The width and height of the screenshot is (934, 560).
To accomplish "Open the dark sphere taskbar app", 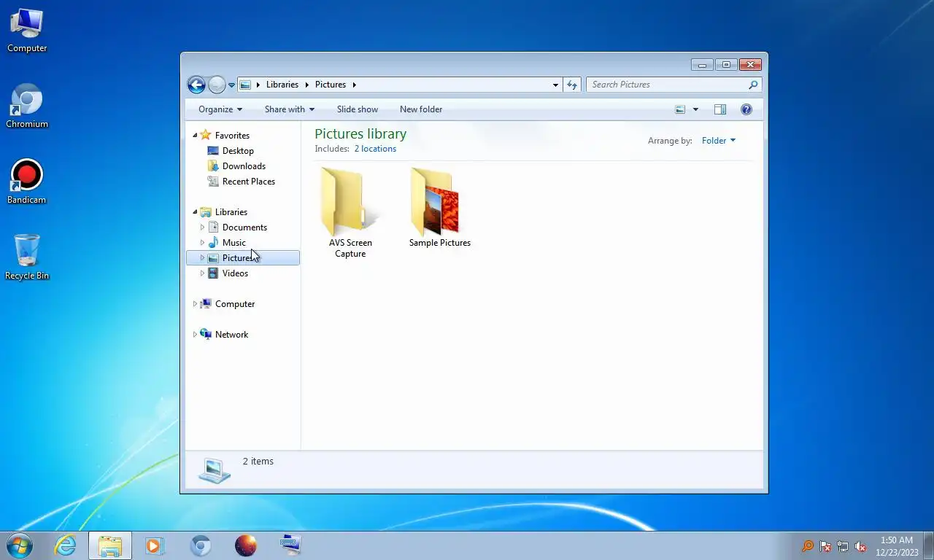I will click(x=246, y=545).
